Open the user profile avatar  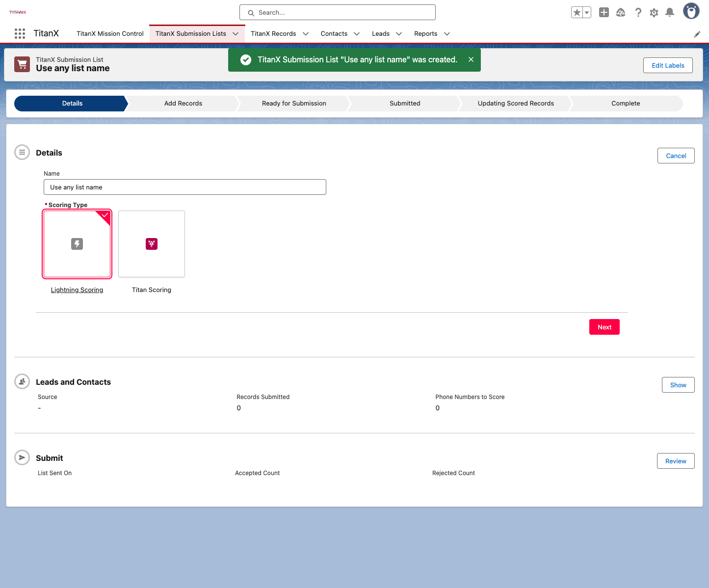coord(691,11)
